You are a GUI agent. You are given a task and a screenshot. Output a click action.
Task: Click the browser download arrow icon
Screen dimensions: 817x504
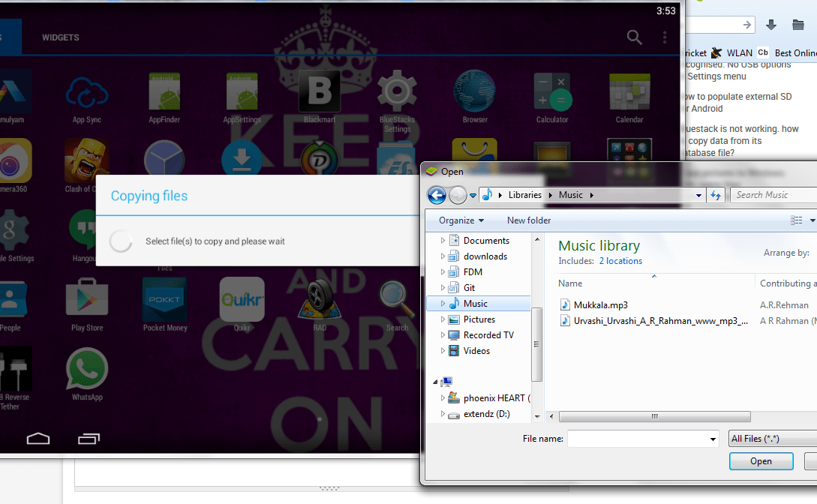click(771, 25)
